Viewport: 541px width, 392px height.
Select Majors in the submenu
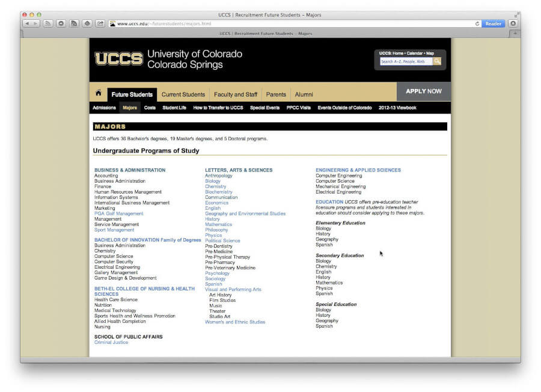(x=130, y=108)
